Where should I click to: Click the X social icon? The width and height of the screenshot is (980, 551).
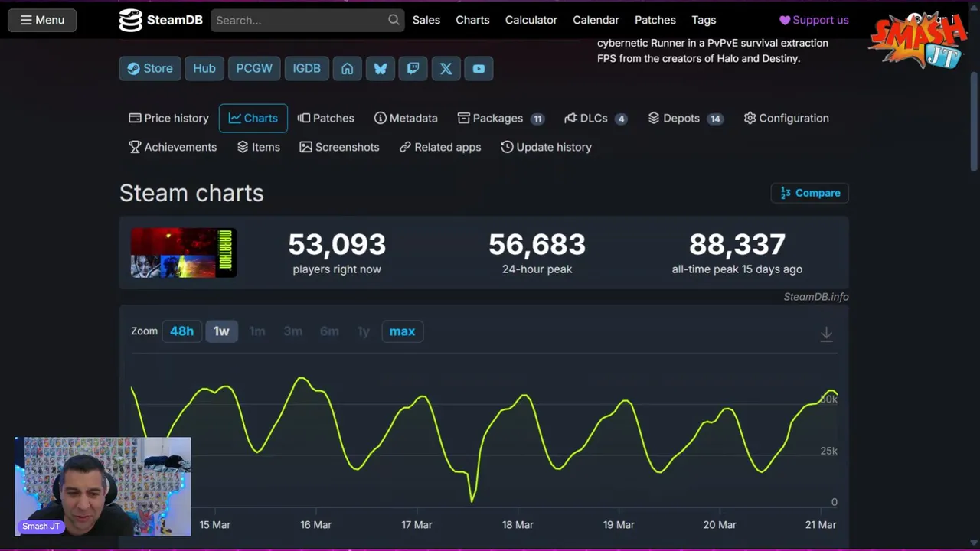pyautogui.click(x=446, y=68)
